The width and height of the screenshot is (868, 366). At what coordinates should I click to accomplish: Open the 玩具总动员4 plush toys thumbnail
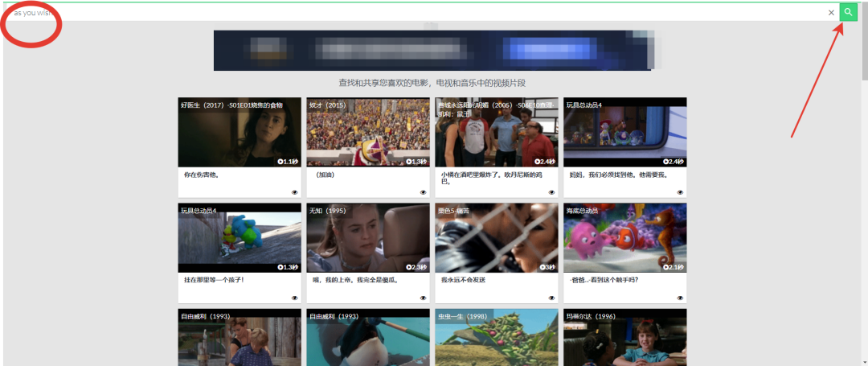[x=240, y=237]
